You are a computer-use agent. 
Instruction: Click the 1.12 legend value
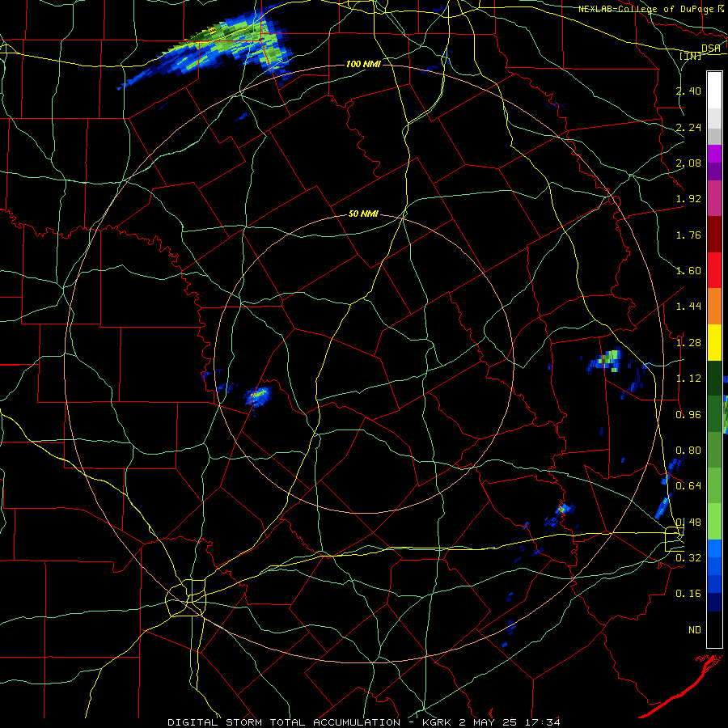coord(688,379)
